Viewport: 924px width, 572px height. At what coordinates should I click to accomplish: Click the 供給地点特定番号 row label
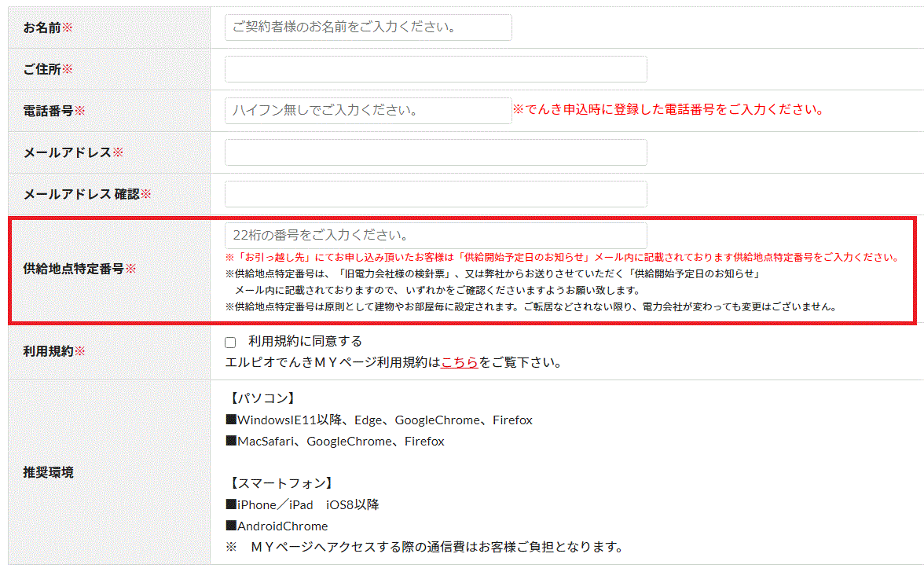pos(74,268)
